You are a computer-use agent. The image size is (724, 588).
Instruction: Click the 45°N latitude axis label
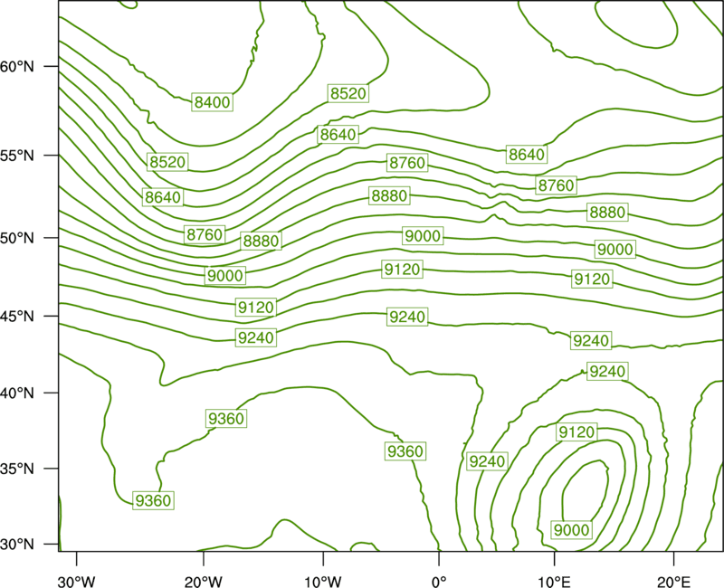click(x=17, y=316)
